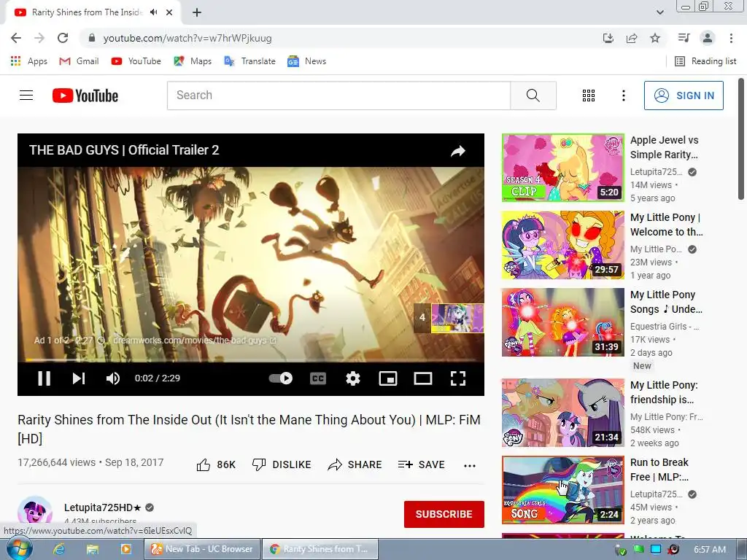Click the address bar URL
Screen dimensions: 747x560
coord(187,38)
